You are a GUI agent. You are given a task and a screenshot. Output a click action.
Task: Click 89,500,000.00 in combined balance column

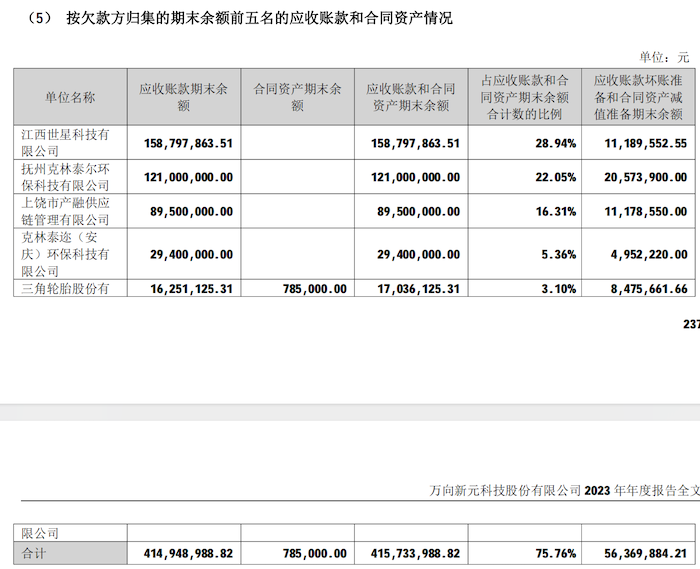[x=418, y=212]
